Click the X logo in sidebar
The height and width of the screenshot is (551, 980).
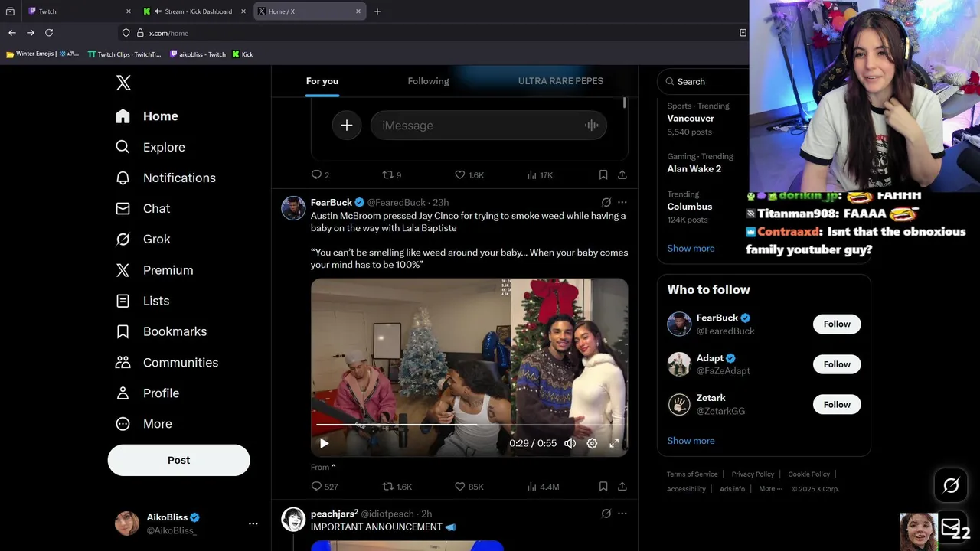point(123,83)
